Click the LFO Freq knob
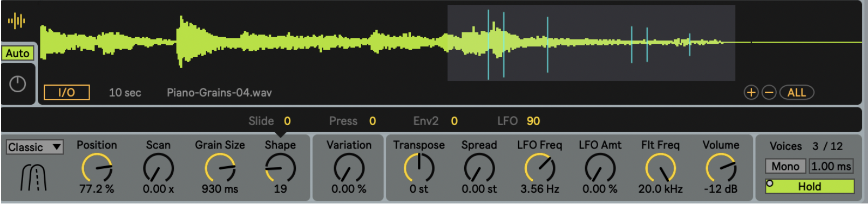 pos(540,168)
